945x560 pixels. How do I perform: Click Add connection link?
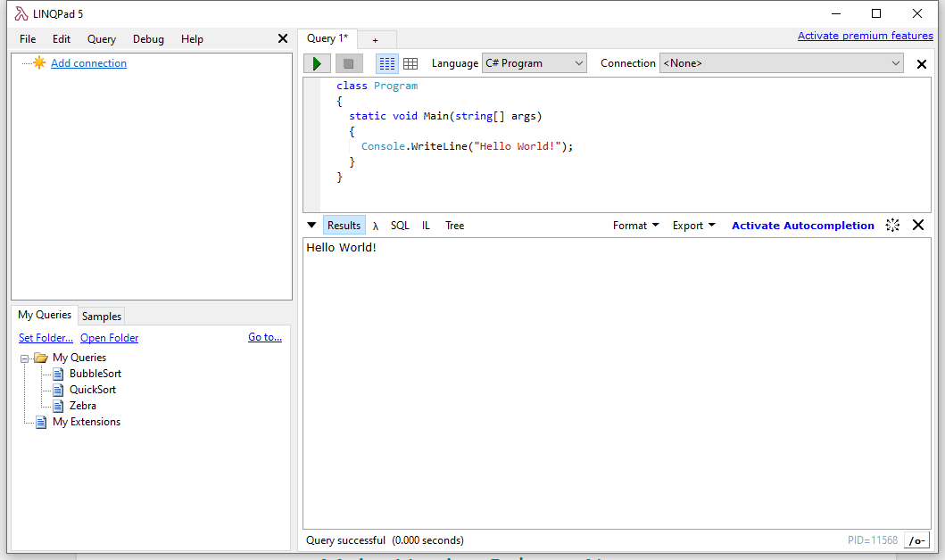(88, 63)
